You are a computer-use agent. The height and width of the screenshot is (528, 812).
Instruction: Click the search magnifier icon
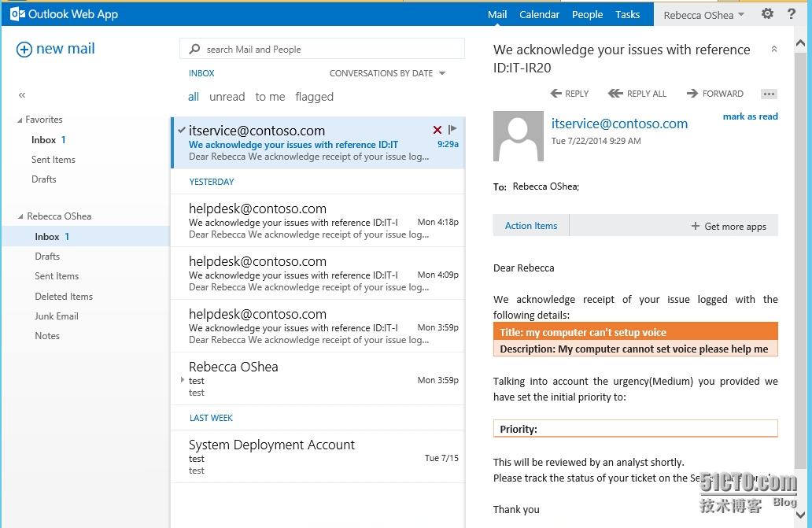(x=194, y=49)
